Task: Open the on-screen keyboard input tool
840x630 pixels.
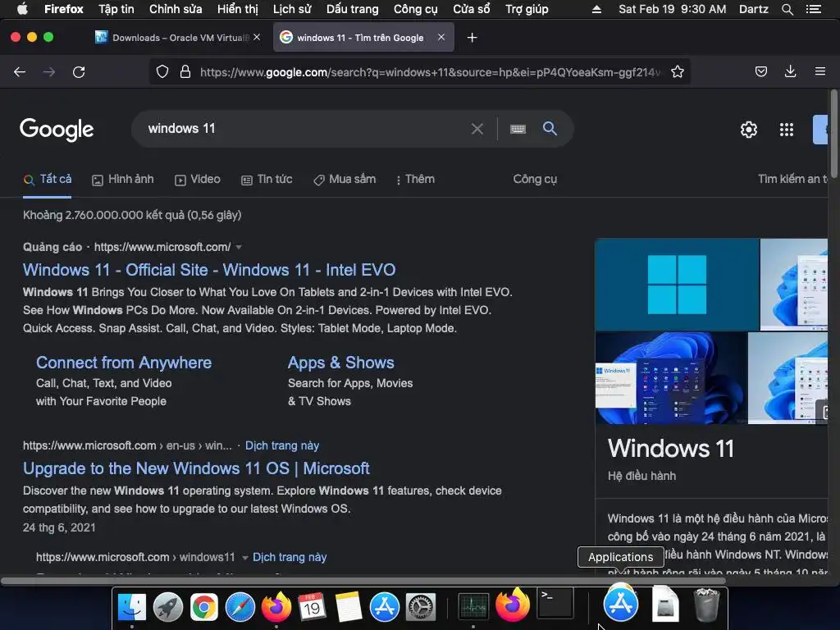Action: [x=518, y=129]
